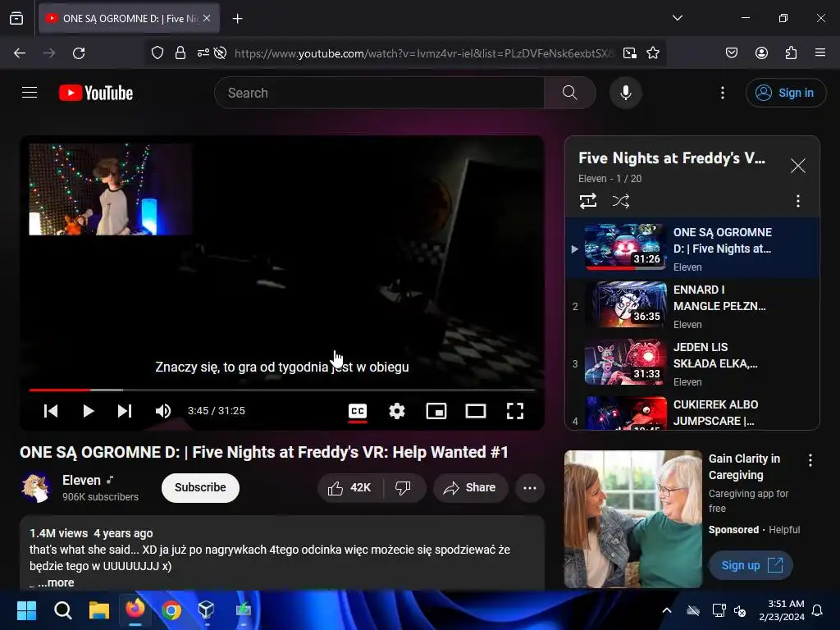The width and height of the screenshot is (840, 630).
Task: Open Firefox account menu
Action: 762,53
